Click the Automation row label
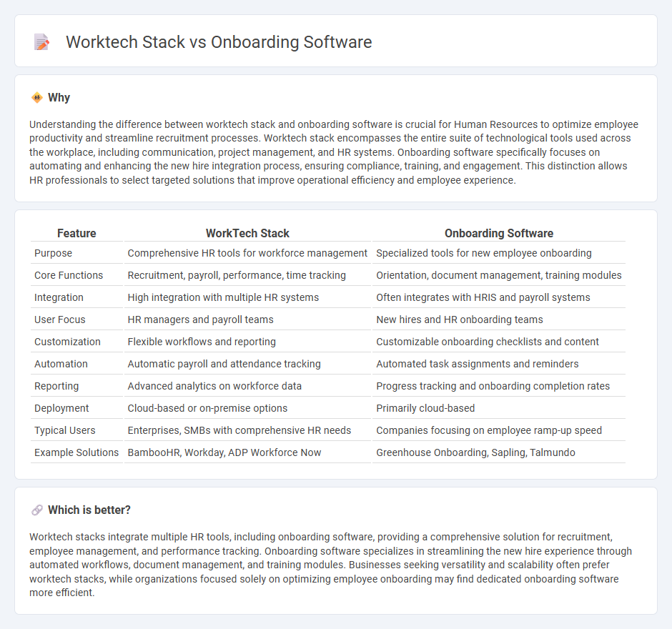Viewport: 672px width, 629px height. [61, 364]
